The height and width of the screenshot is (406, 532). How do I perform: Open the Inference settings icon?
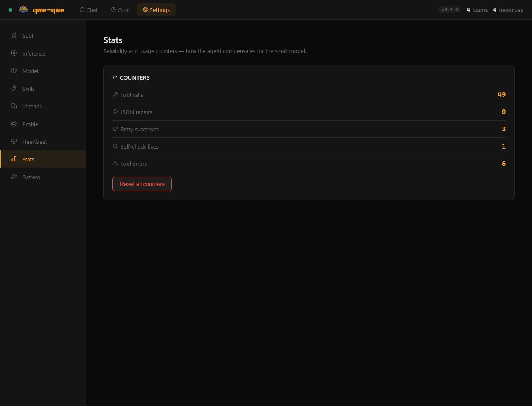[14, 53]
